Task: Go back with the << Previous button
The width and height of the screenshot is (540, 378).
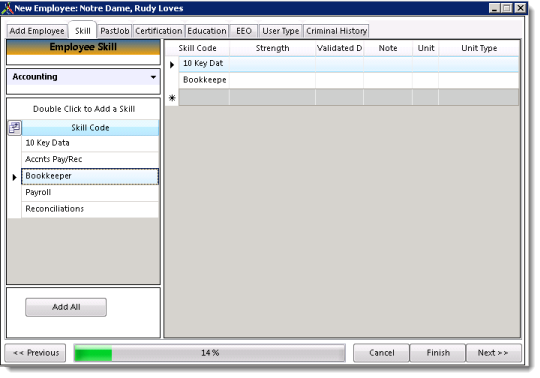Action: click(x=35, y=353)
